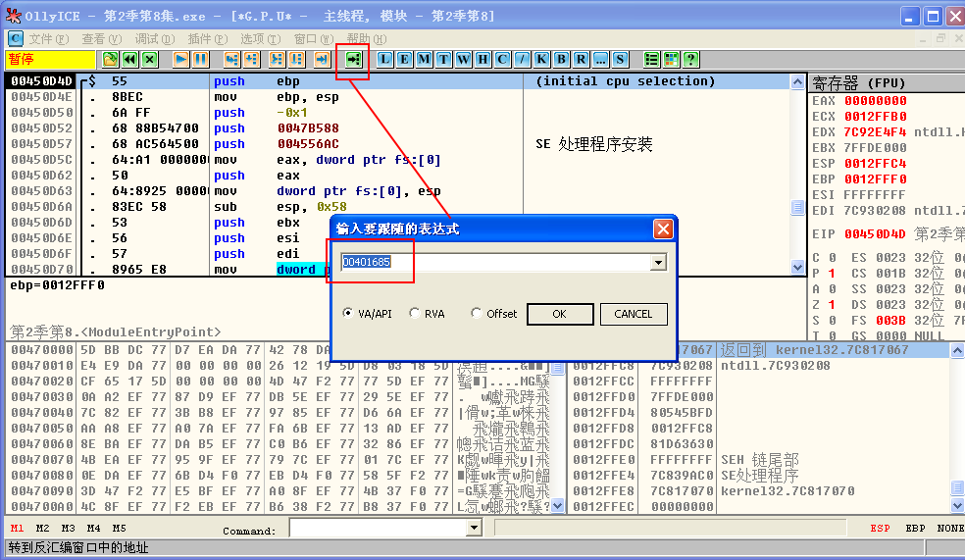Open Run trace with ellipsis button
Viewport: 965px width, 560px height.
pyautogui.click(x=600, y=60)
